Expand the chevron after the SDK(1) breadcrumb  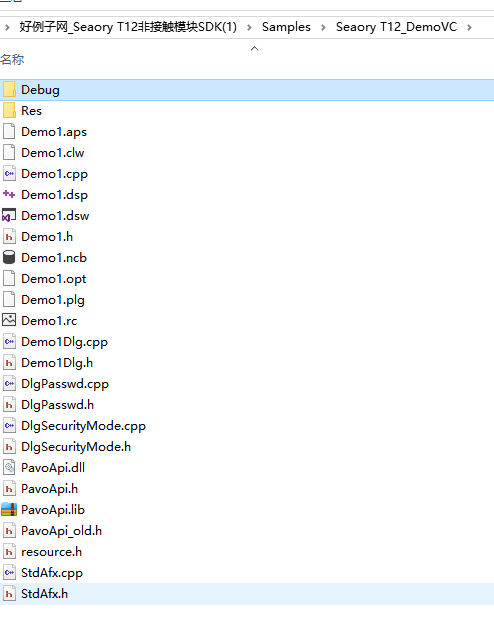249,27
